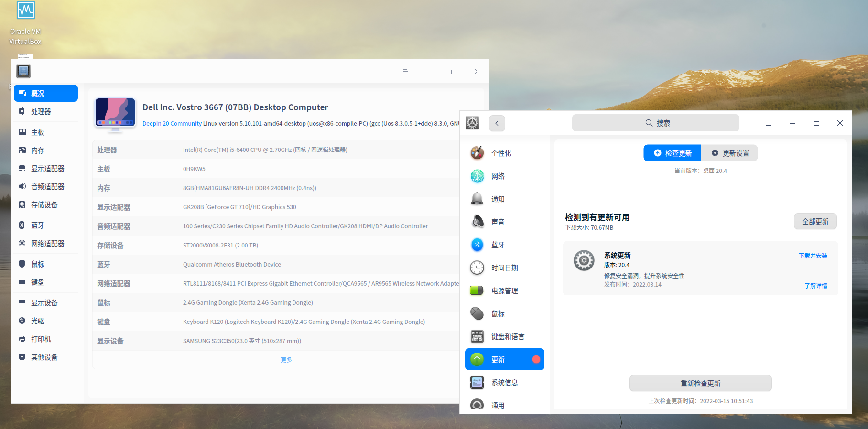Open 时间日期 date and time settings
This screenshot has width=868, height=429.
tap(505, 268)
